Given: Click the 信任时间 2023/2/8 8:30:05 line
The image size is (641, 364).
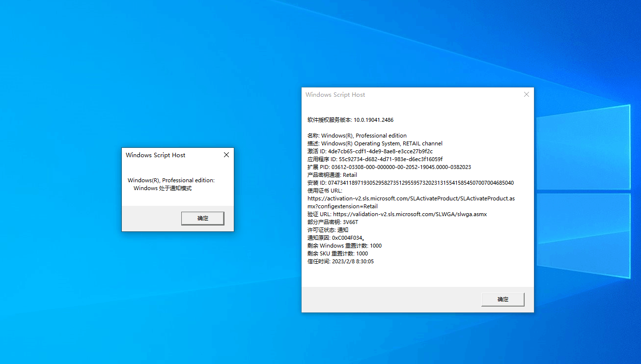Looking at the screenshot, I should [x=340, y=261].
